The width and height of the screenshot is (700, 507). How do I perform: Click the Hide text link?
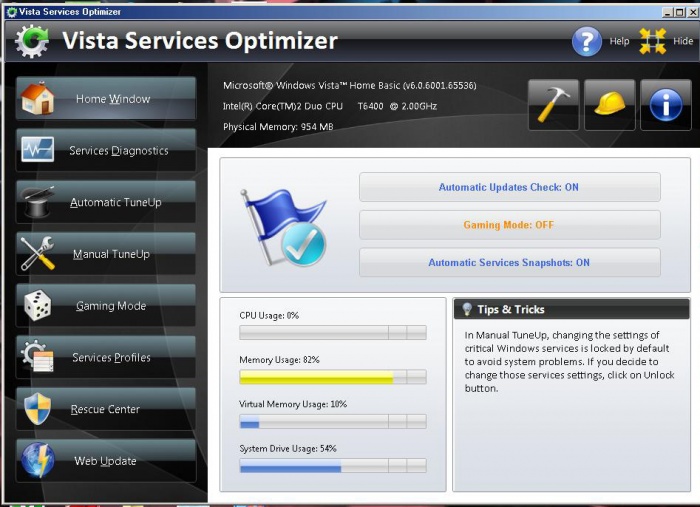click(683, 41)
